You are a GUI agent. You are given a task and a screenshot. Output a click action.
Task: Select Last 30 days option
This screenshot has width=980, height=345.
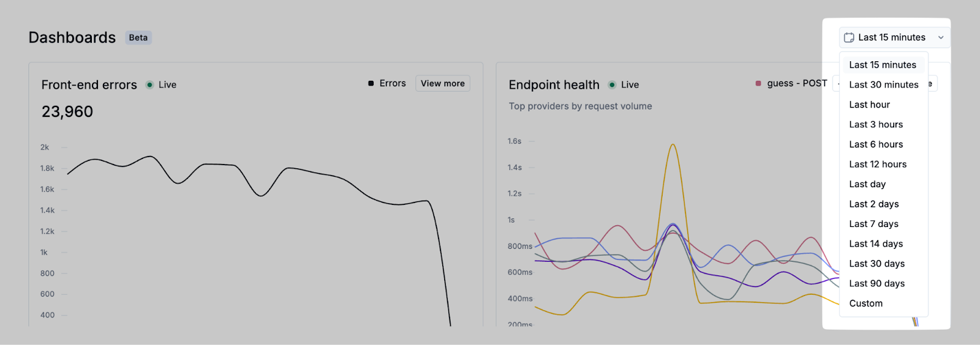click(x=876, y=264)
